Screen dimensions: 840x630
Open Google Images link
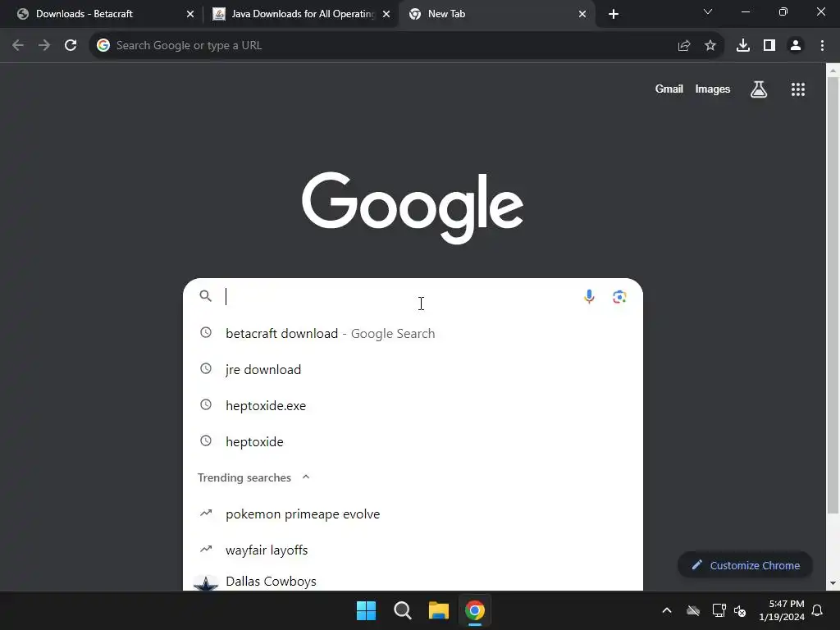pos(713,89)
